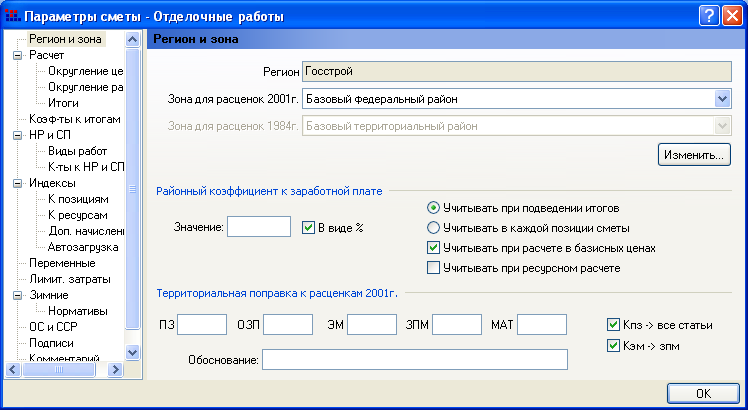Open the Виды работ tree item

click(x=77, y=151)
